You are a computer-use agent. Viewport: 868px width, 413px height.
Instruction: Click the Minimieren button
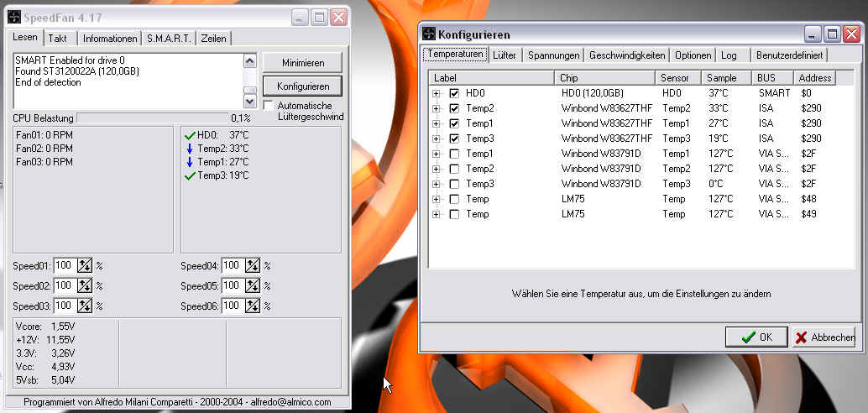(303, 63)
